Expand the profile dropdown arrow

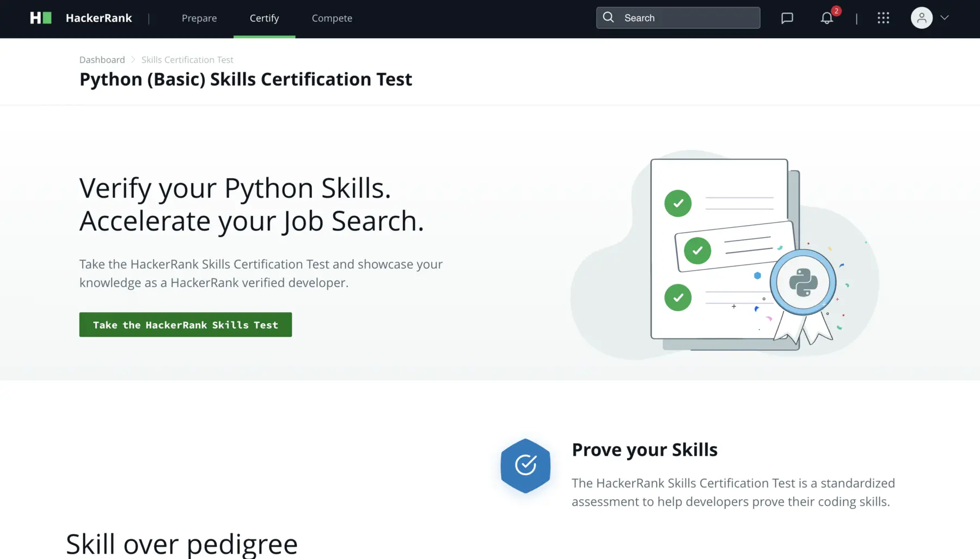point(945,18)
